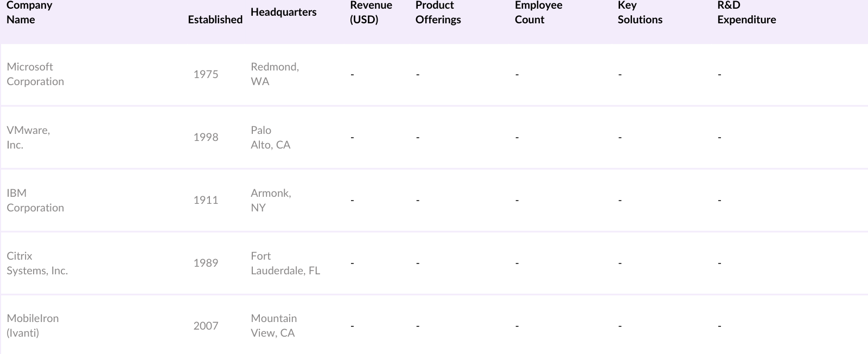
Task: Click the 2007 established year cell
Action: tap(206, 326)
